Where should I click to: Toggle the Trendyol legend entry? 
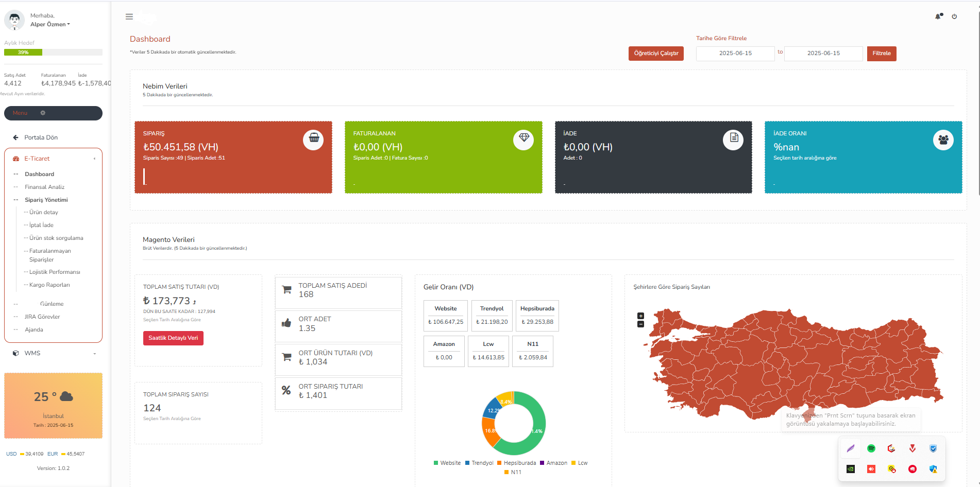point(479,463)
